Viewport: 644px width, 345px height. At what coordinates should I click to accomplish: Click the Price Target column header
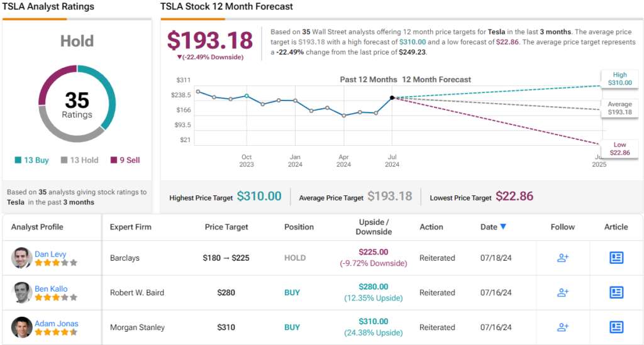click(x=226, y=227)
